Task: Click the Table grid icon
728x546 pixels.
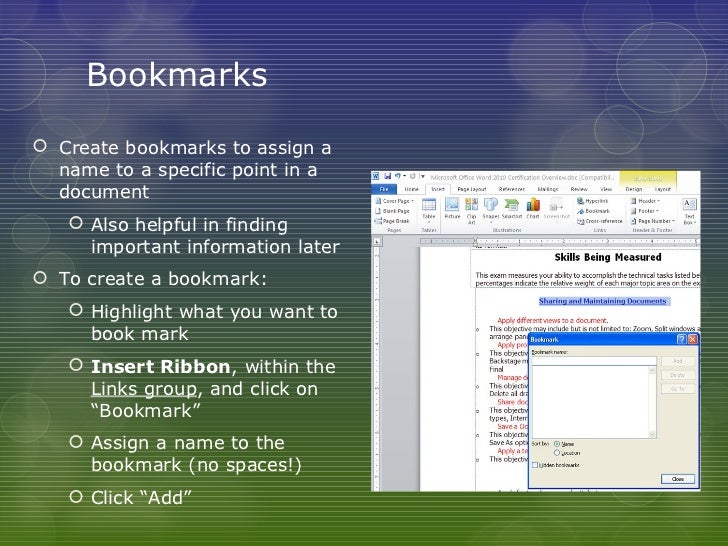Action: point(429,205)
